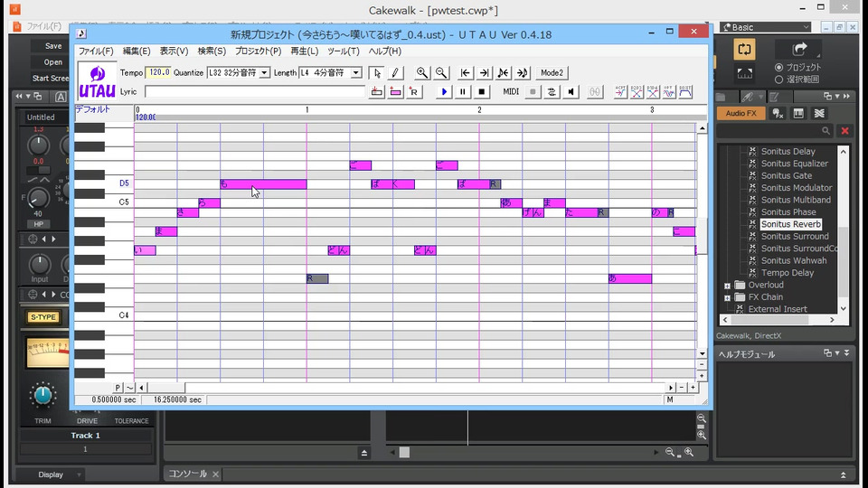Open the ファイル(F) menu in UTAU
Image resolution: width=868 pixels, height=488 pixels.
[96, 51]
